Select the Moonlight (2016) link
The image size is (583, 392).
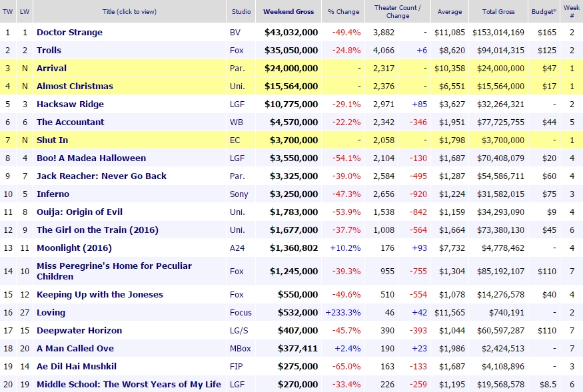click(x=74, y=248)
